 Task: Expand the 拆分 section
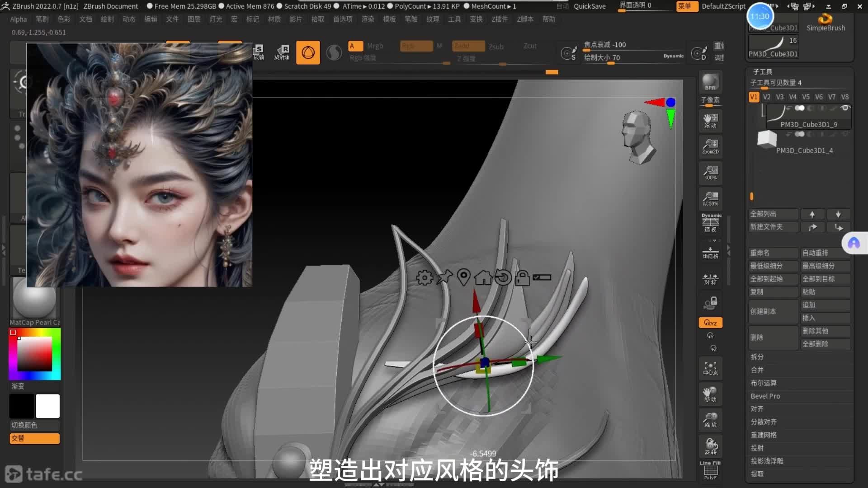[757, 357]
